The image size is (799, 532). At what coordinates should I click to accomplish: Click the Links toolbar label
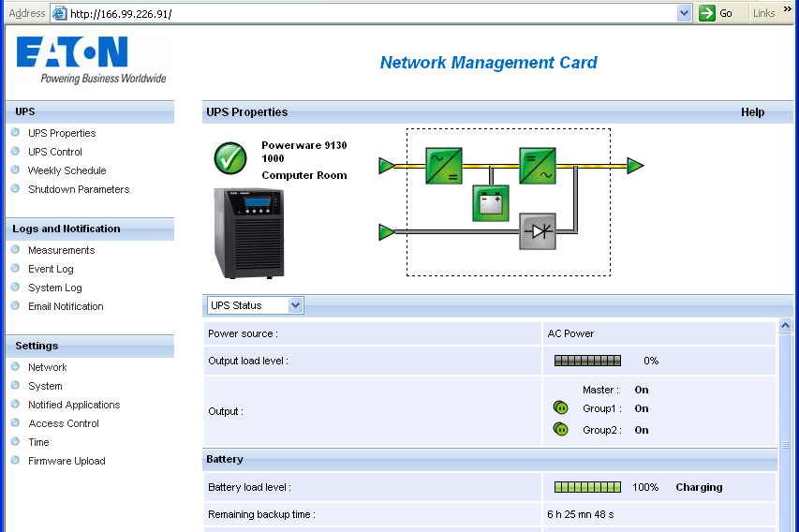pyautogui.click(x=763, y=13)
